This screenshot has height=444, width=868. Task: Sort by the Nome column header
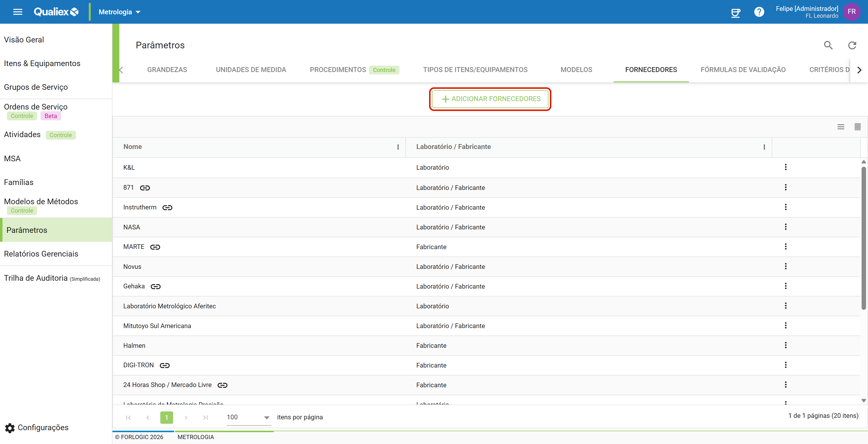(x=132, y=147)
